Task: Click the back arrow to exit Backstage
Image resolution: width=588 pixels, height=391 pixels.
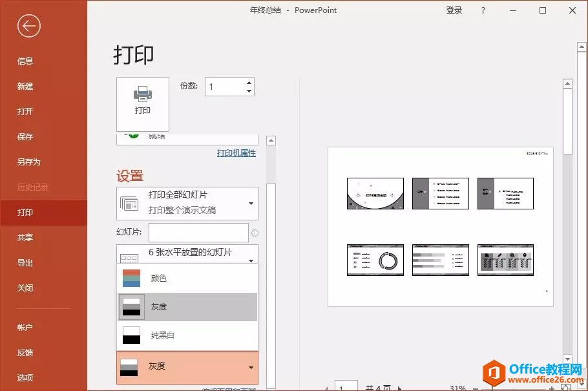Action: 29,26
